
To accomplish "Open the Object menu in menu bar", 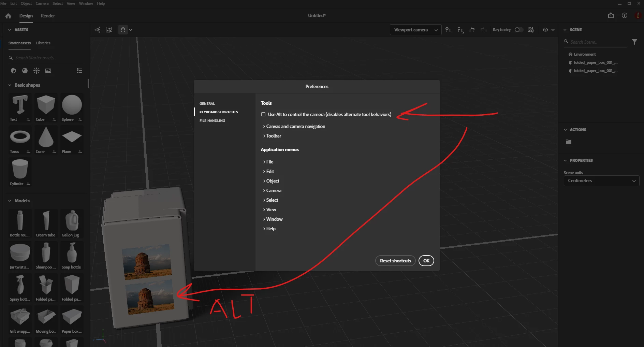I will [x=26, y=3].
